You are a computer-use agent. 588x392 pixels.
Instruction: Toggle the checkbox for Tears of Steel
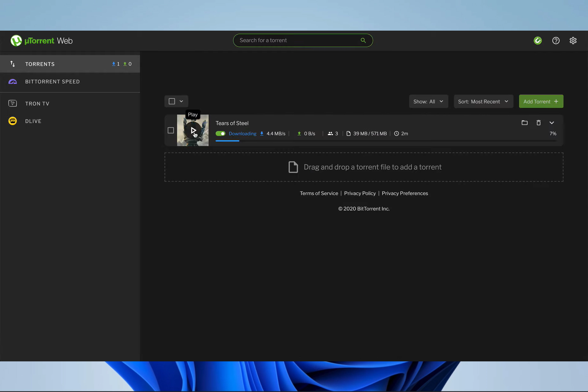(171, 130)
